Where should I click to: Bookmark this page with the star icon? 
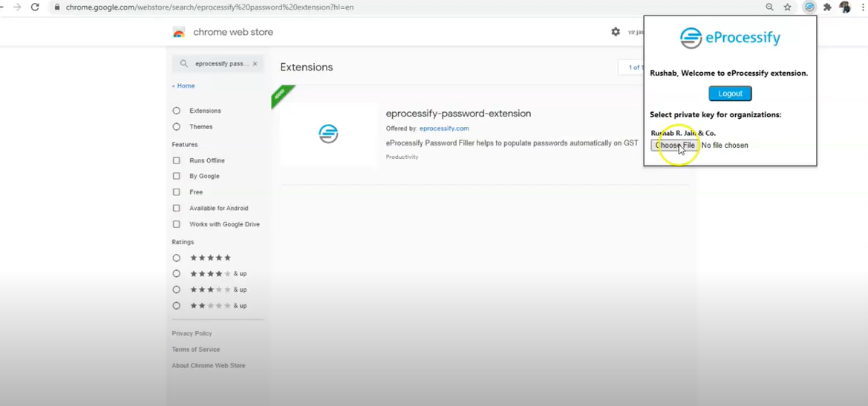787,7
